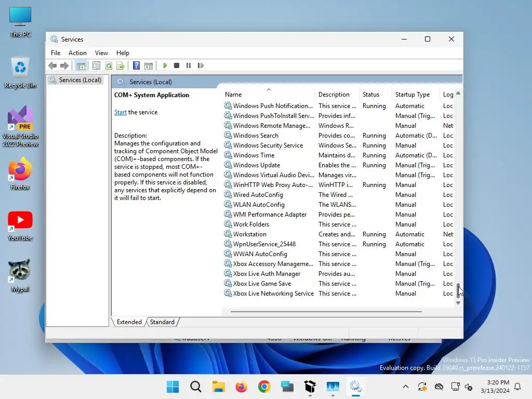Open File Explorer from the taskbar
The height and width of the screenshot is (399, 532).
click(x=219, y=387)
